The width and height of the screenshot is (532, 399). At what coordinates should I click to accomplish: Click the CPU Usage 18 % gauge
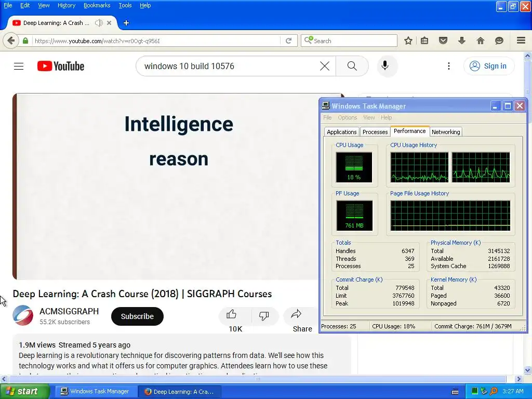pyautogui.click(x=354, y=167)
